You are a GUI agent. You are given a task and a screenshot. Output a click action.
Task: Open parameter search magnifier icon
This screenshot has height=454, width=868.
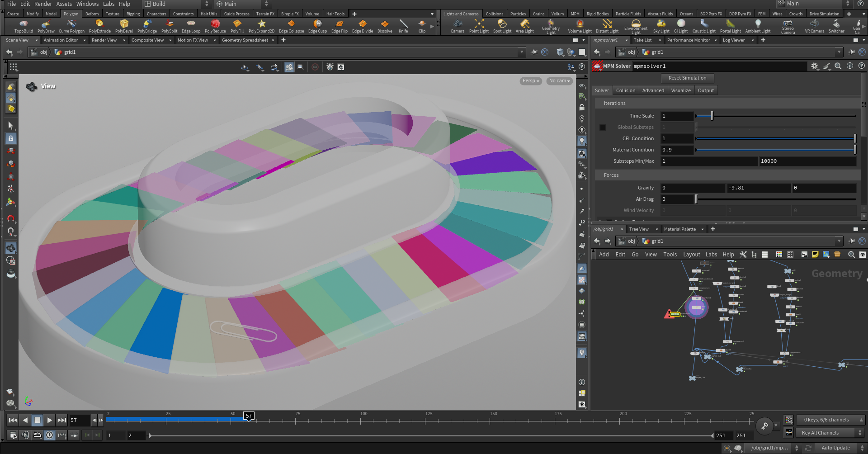click(x=838, y=66)
